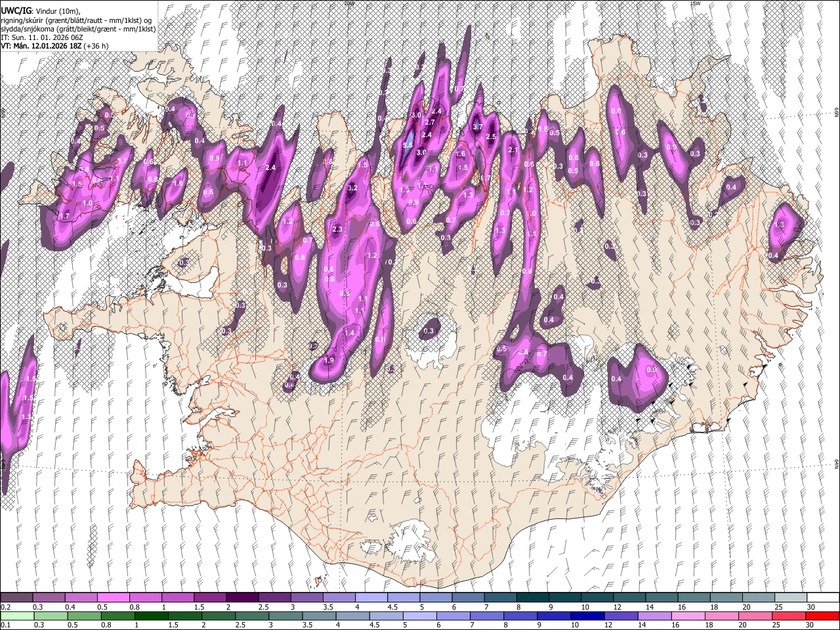This screenshot has height=630, width=840.
Task: Click the '0.2' label in the upper legend row
Action: (5, 607)
